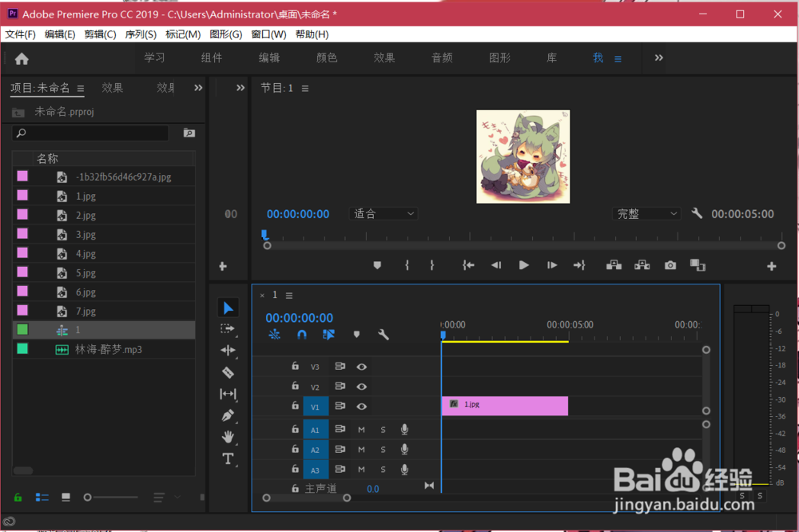This screenshot has height=532, width=799.
Task: Select the Razor tool
Action: pos(228,372)
